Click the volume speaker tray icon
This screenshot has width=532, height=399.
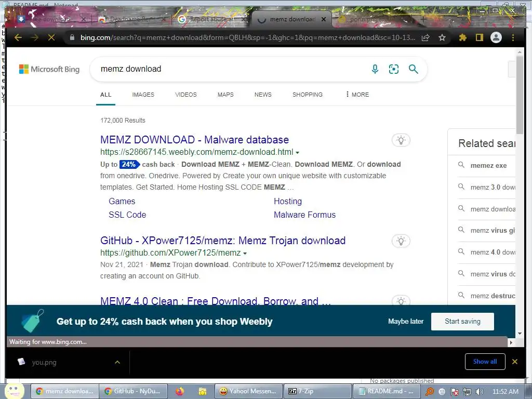tap(479, 392)
